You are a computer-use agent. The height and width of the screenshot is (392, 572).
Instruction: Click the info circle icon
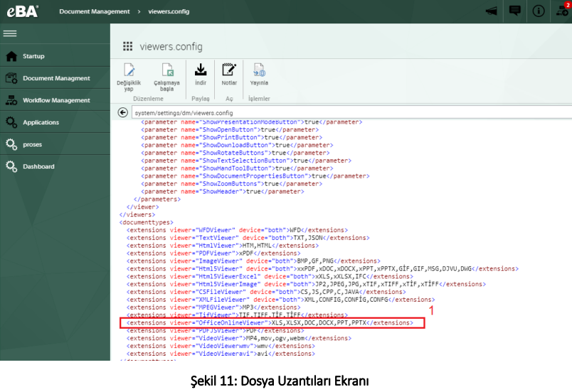click(x=539, y=11)
